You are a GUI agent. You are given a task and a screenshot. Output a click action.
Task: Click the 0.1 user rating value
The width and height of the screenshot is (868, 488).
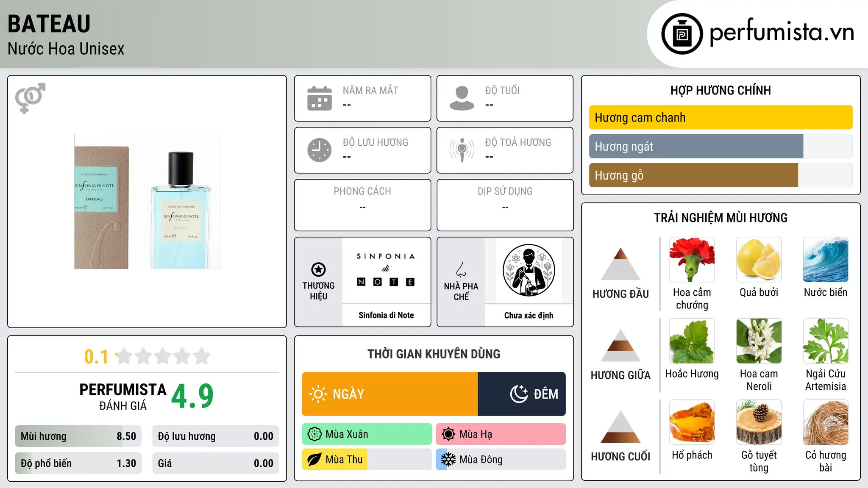tap(96, 357)
